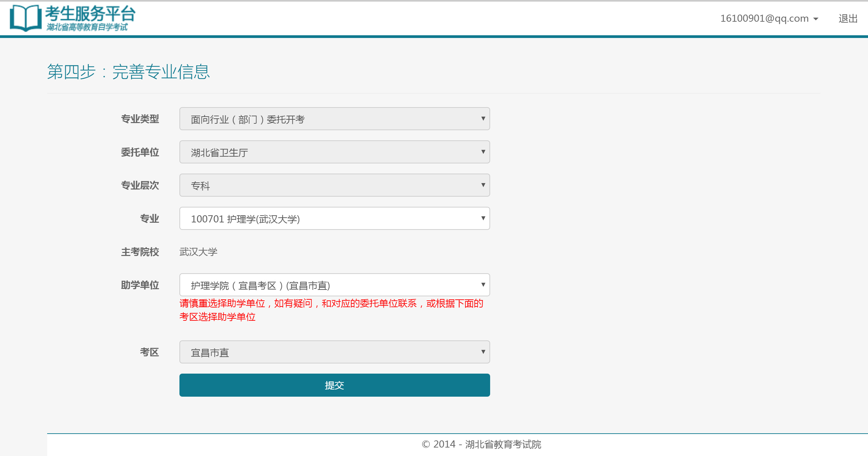Open the 委托单位 dropdown showing 湖北省卫生厅
Viewport: 868px width, 456px height.
coord(334,152)
